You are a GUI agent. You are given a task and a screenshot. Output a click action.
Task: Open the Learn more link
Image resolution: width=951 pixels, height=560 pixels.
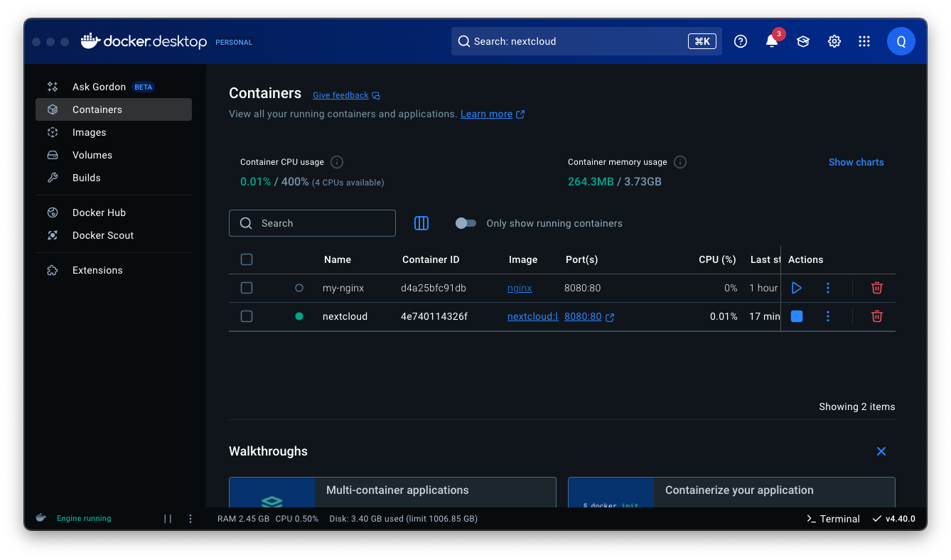[x=486, y=114]
